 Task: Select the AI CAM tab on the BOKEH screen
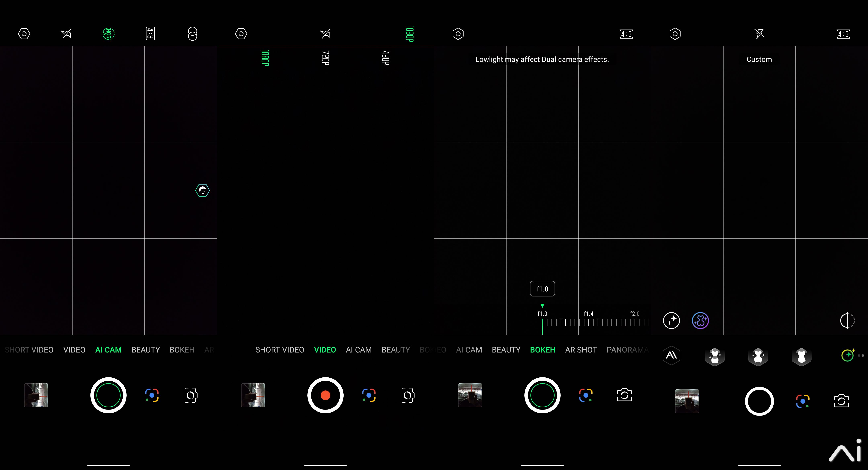(x=469, y=350)
